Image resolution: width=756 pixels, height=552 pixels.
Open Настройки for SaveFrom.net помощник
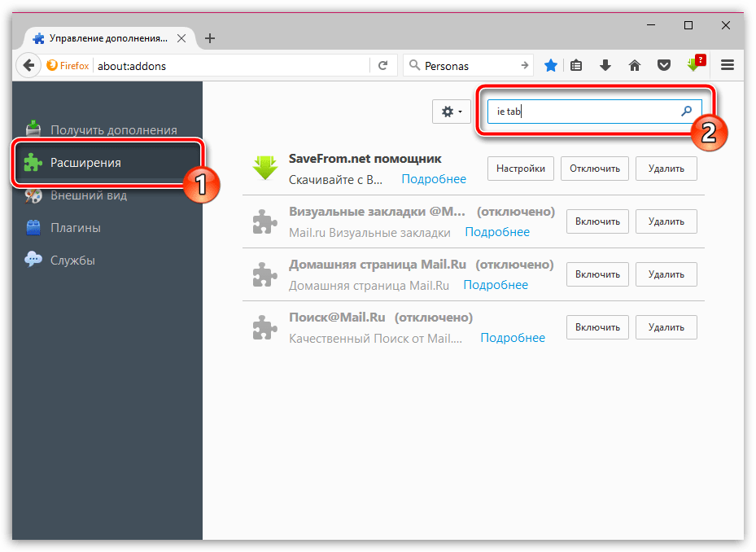[521, 169]
